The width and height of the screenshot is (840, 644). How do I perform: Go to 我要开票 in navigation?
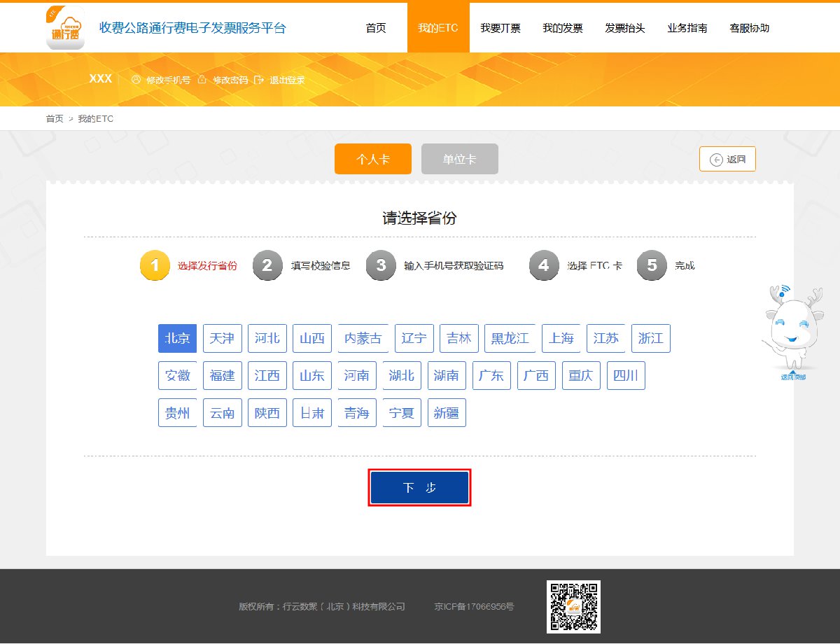coord(500,28)
